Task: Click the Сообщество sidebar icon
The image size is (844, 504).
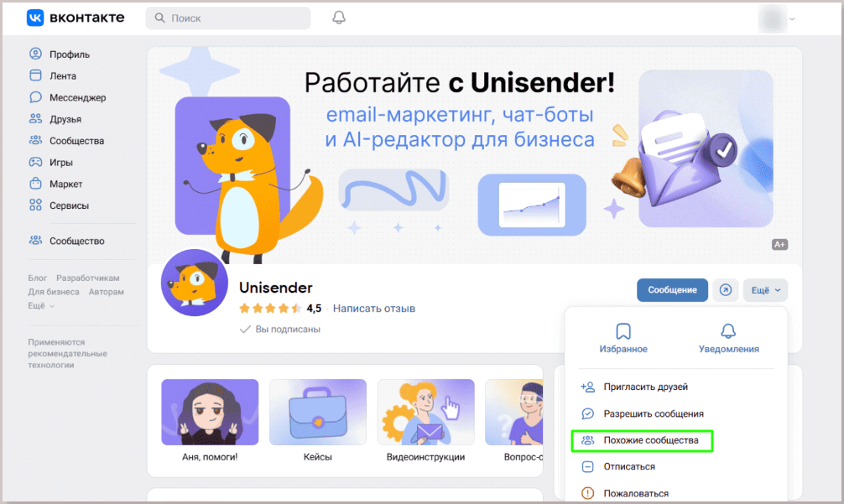Action: 35,241
